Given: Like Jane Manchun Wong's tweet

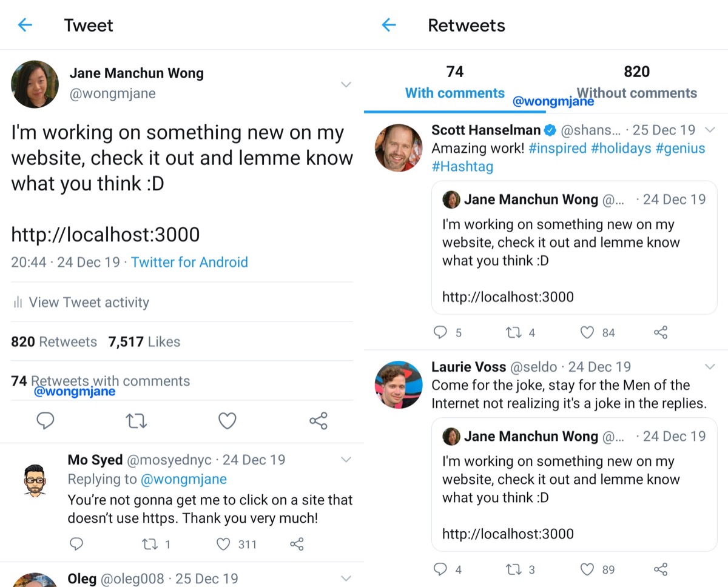Looking at the screenshot, I should (227, 421).
